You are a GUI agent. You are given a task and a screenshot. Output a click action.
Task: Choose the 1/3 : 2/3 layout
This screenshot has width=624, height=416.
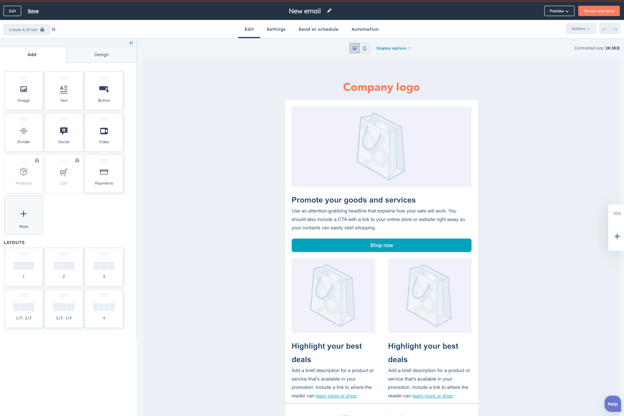pos(23,309)
